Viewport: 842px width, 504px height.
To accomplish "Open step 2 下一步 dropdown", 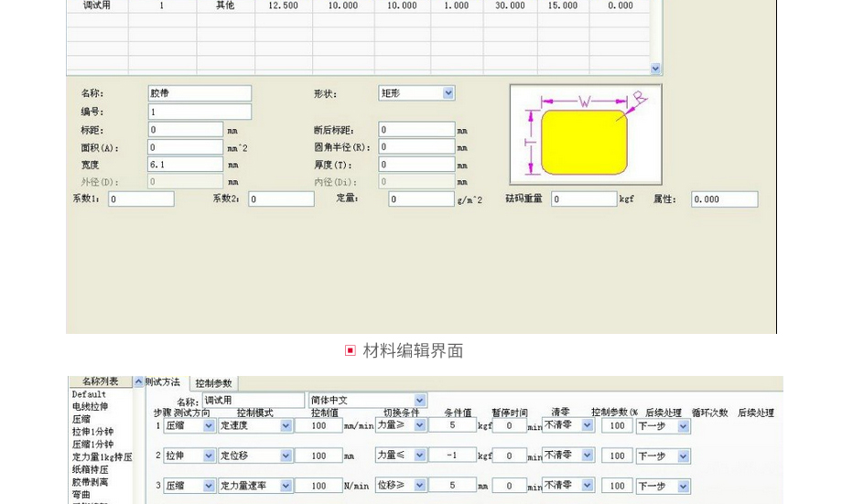I will (683, 456).
